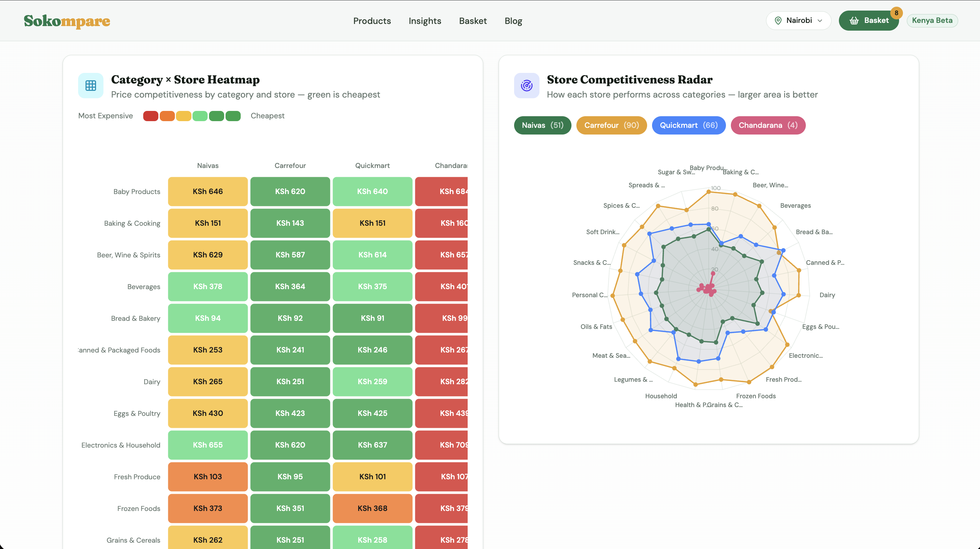
Task: Click the red Most Expensive legend swatch
Action: [x=151, y=116]
